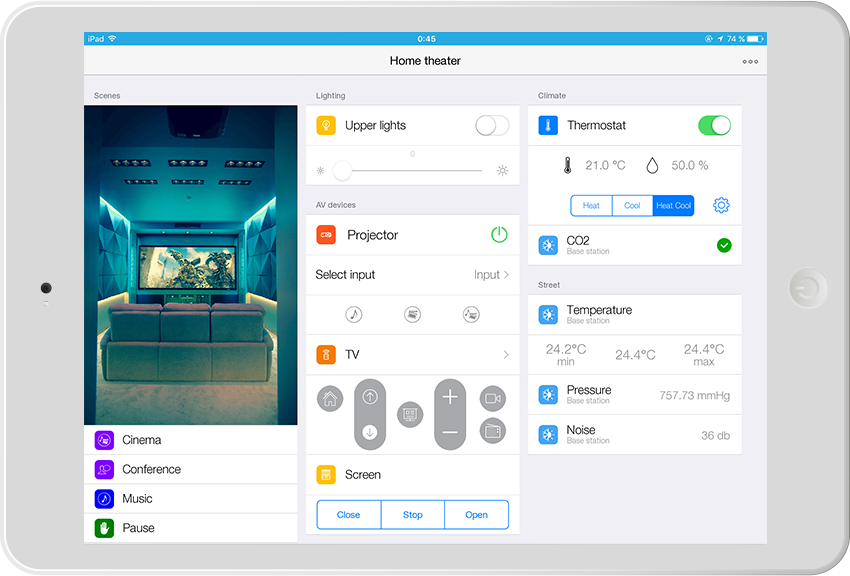Screen dimensions: 850x576
Task: Tap the TV remote down arrow button
Action: [370, 432]
